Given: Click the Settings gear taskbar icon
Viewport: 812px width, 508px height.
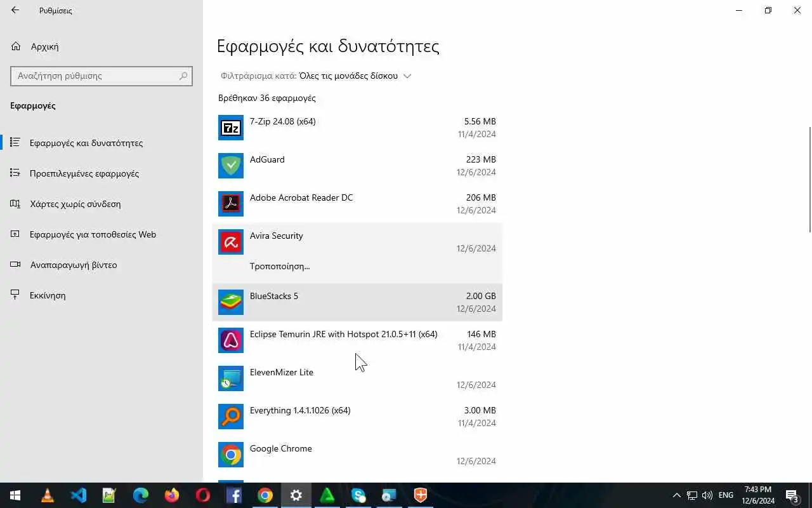Looking at the screenshot, I should [x=296, y=495].
